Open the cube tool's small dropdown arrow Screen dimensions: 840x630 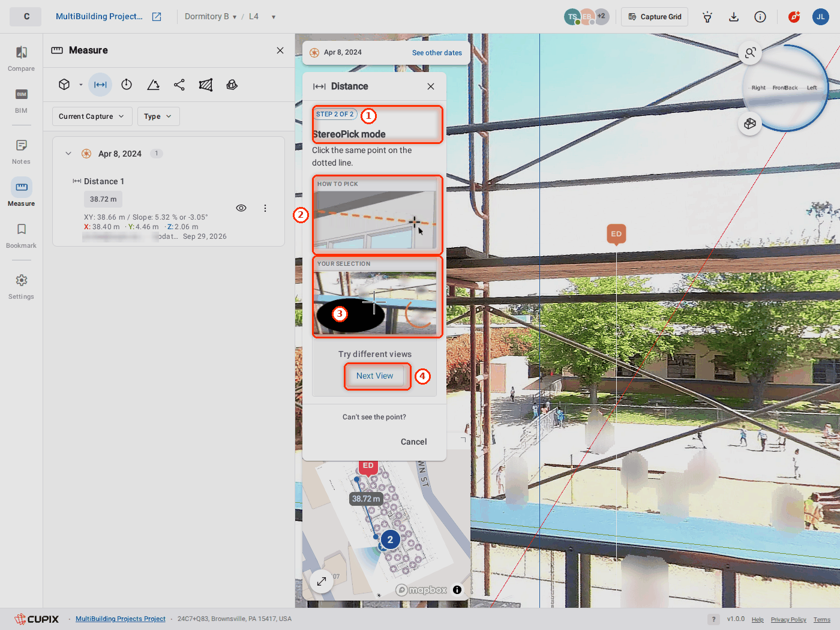tap(81, 85)
